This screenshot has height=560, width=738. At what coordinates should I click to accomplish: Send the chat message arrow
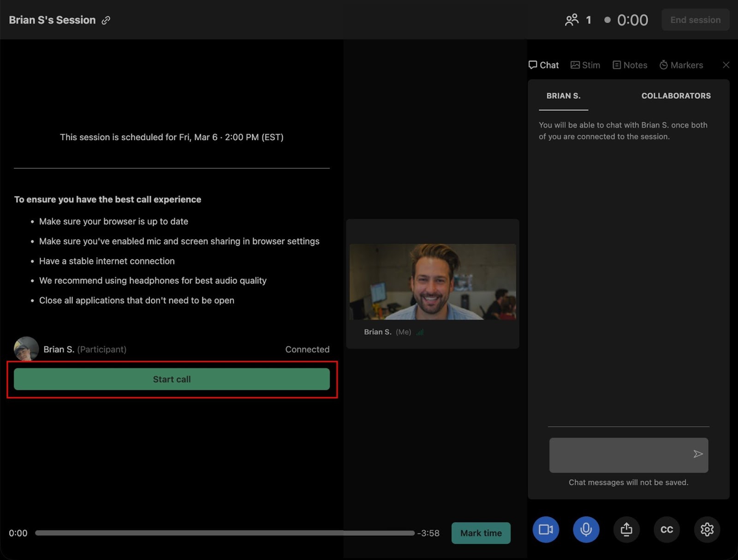tap(698, 454)
